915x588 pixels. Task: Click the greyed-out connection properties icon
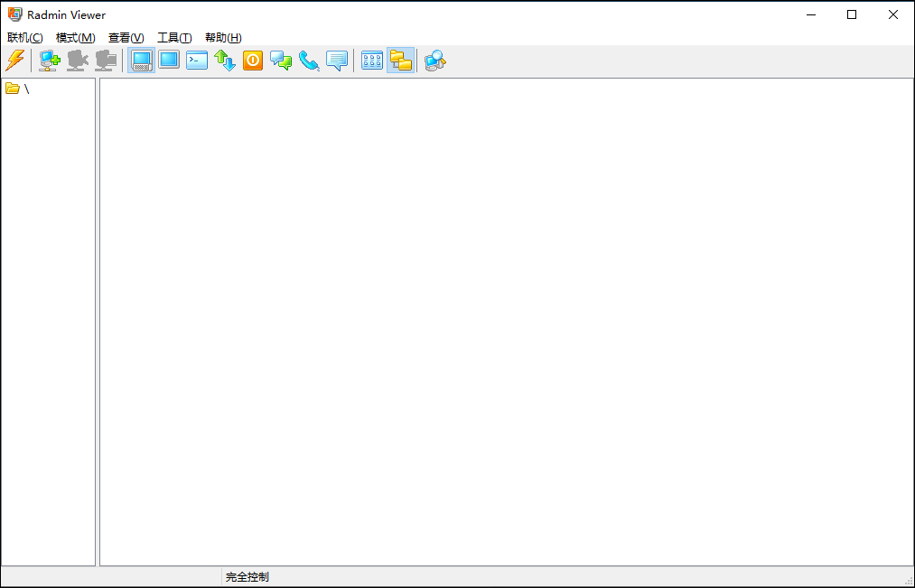[x=106, y=61]
